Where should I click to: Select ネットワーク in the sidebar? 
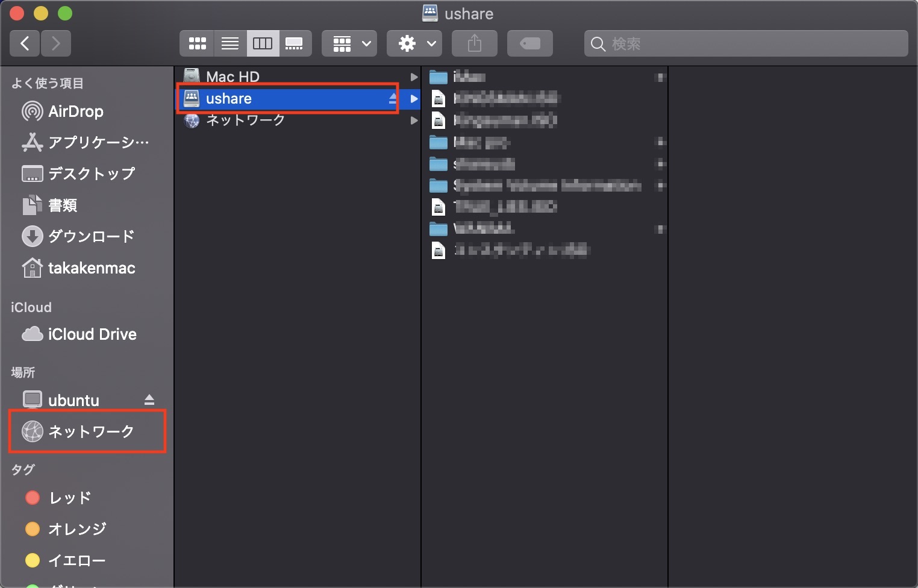[90, 431]
